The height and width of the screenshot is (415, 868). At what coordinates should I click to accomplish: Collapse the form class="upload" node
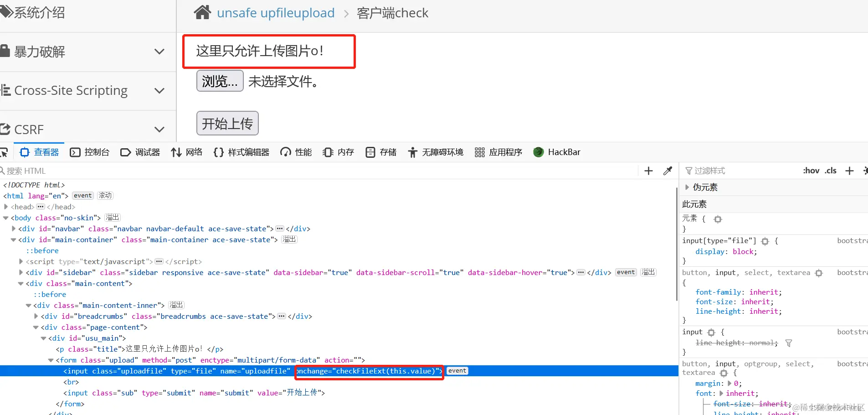pyautogui.click(x=51, y=360)
